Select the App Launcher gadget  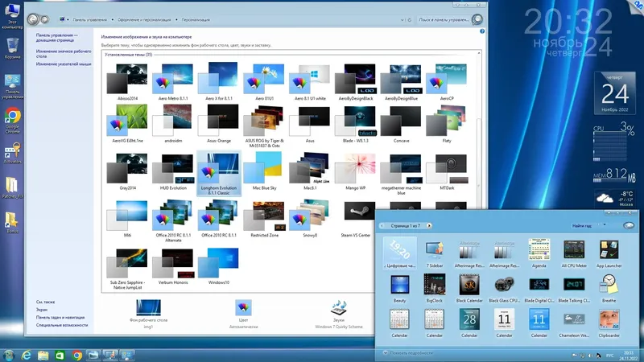pos(609,254)
